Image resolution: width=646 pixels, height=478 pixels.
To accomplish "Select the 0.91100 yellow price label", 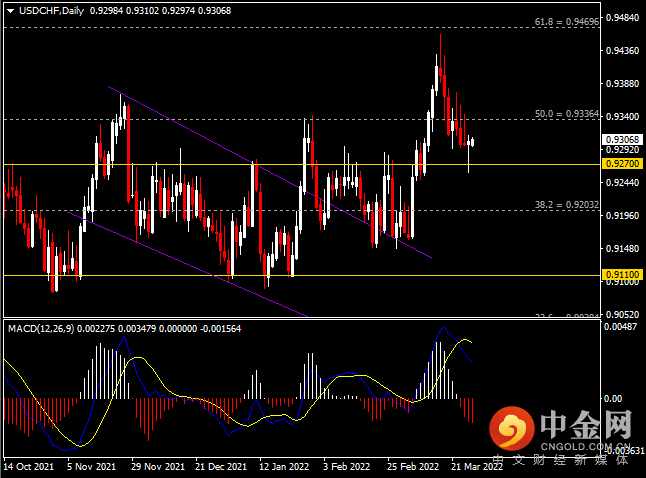I will coord(623,274).
